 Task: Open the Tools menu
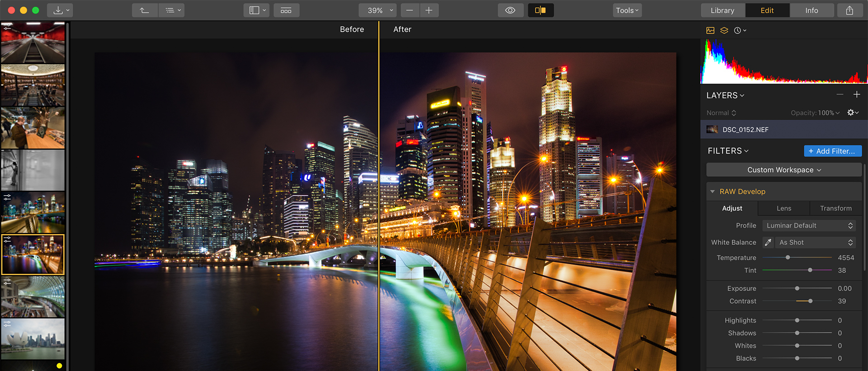tap(627, 10)
